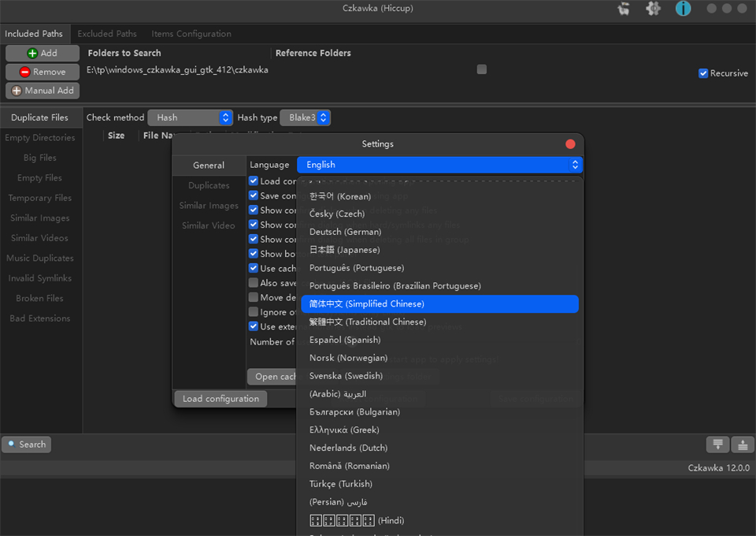This screenshot has width=756, height=536.
Task: Select the (Hindi) language entry
Action: tap(439, 520)
